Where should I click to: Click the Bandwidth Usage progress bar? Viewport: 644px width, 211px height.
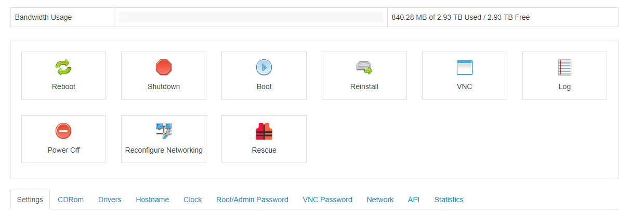(x=251, y=17)
